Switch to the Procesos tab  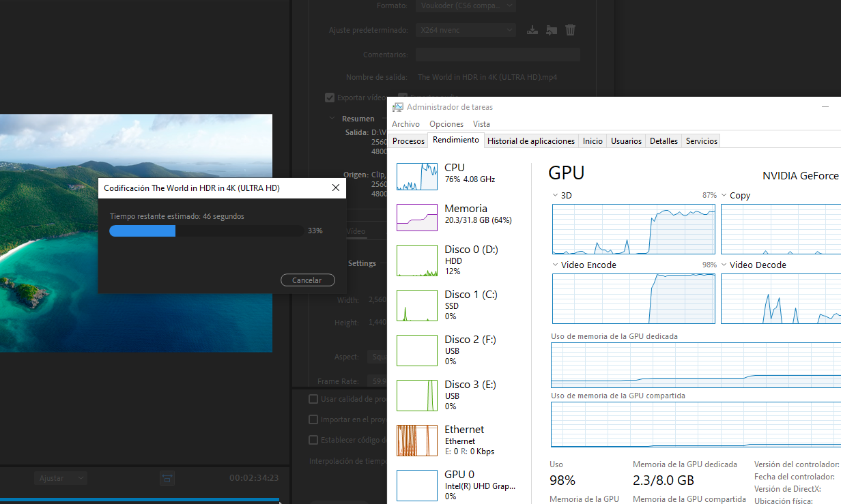[x=409, y=141]
